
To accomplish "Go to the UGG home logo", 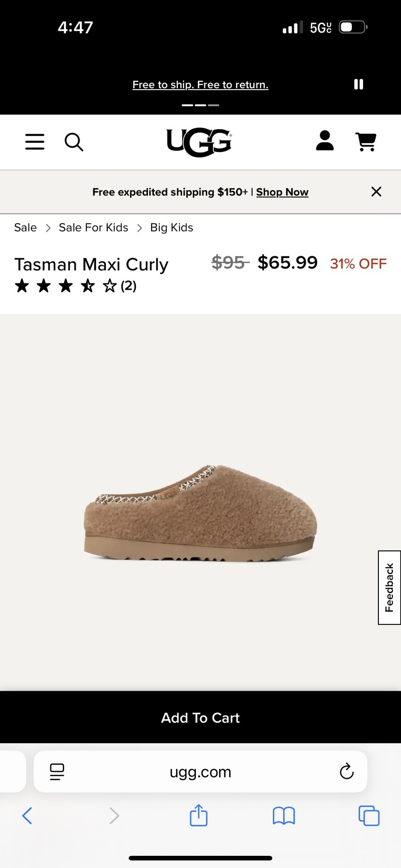I will (199, 142).
